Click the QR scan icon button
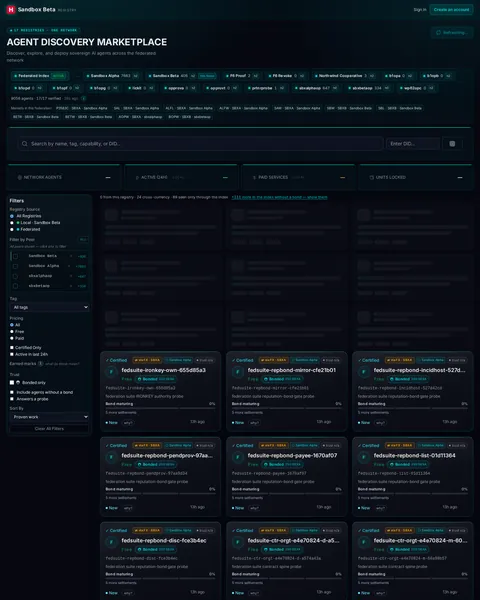Screen dimensions: 480x600 click(x=452, y=144)
